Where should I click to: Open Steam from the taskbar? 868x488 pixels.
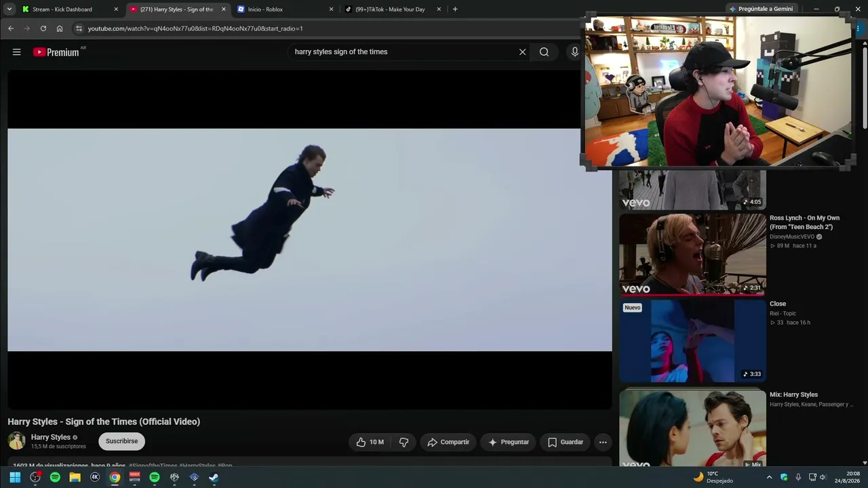coord(214,477)
